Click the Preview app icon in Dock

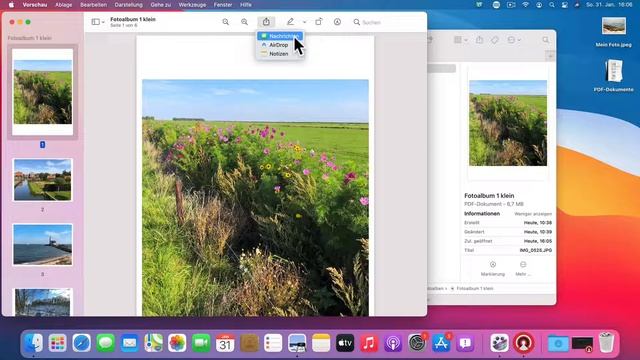point(297,343)
